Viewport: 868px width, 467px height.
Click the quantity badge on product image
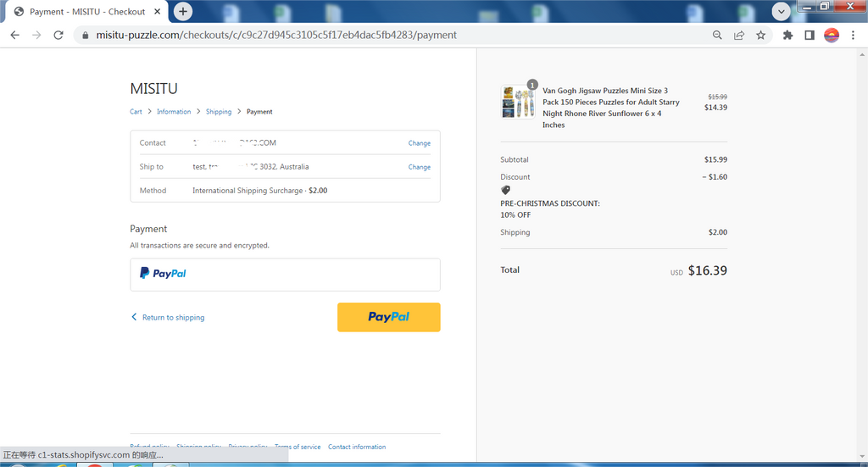(532, 85)
